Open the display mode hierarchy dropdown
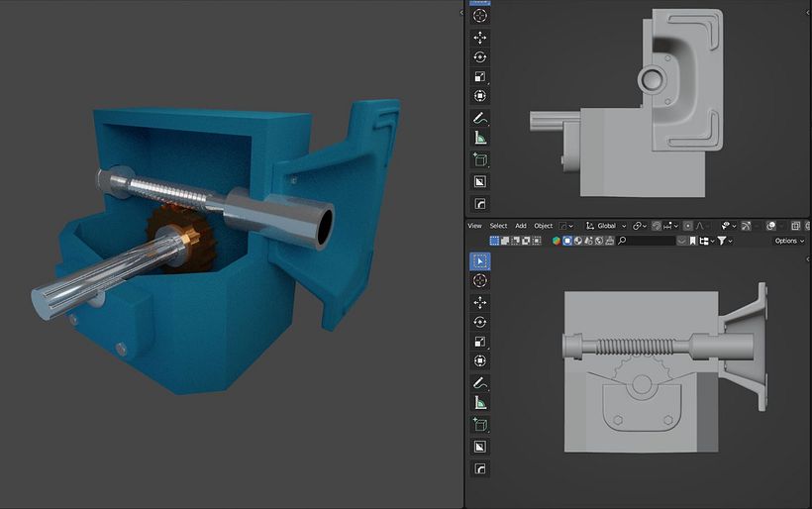Screen dimensions: 812x509 [x=706, y=241]
